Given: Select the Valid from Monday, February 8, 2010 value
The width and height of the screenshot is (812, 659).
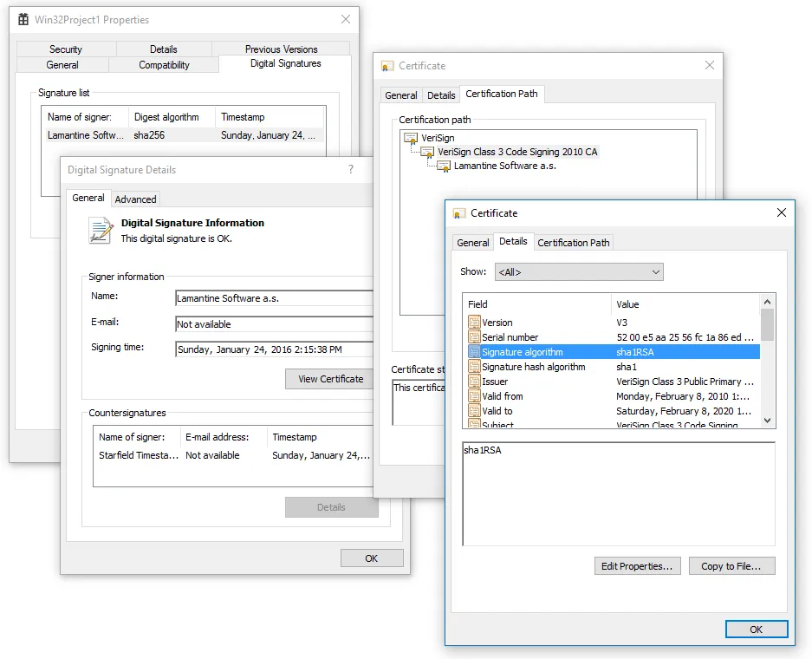Looking at the screenshot, I should click(x=683, y=396).
